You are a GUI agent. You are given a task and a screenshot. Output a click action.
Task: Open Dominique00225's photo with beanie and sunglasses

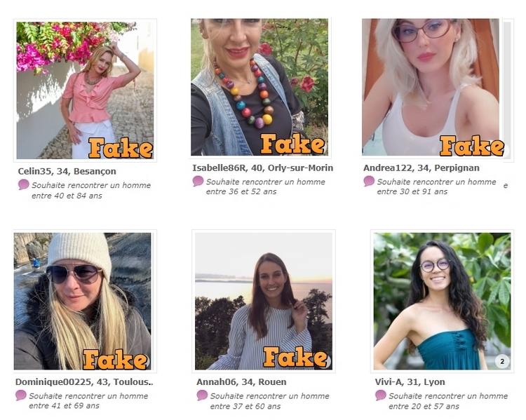[x=83, y=301]
